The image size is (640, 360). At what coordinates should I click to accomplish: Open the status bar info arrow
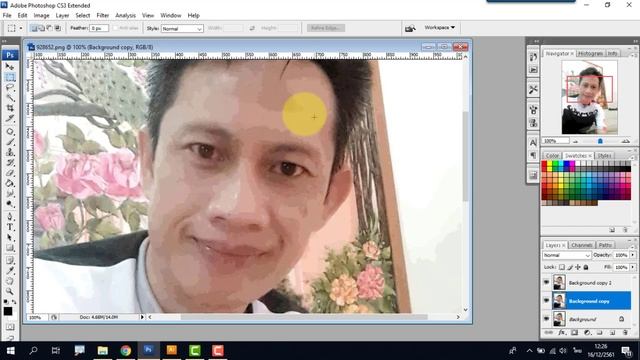pos(142,317)
